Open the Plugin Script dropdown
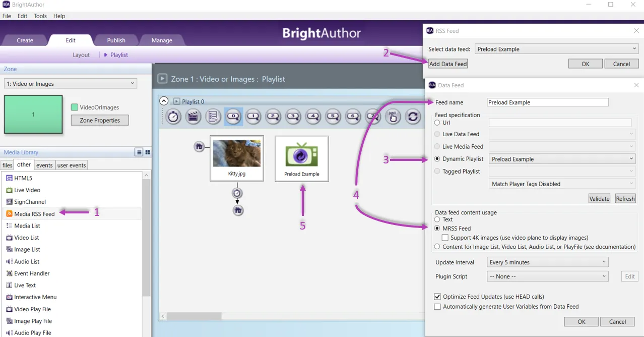 tap(548, 276)
